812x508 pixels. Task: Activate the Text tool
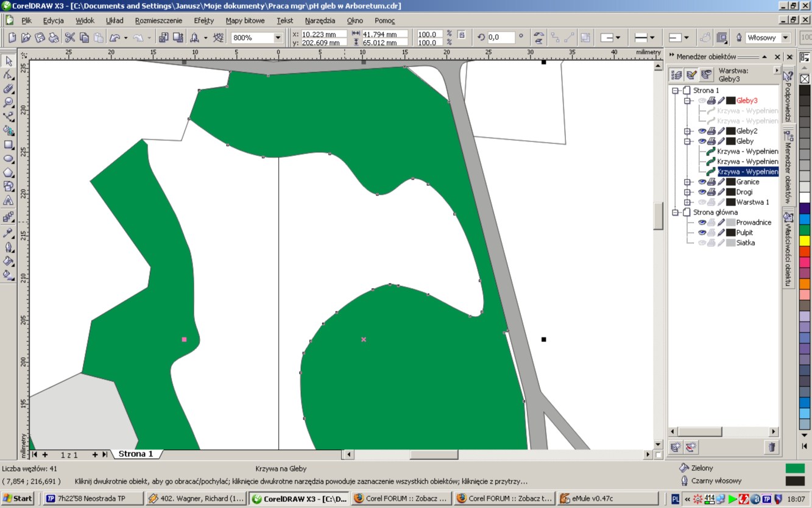point(9,200)
